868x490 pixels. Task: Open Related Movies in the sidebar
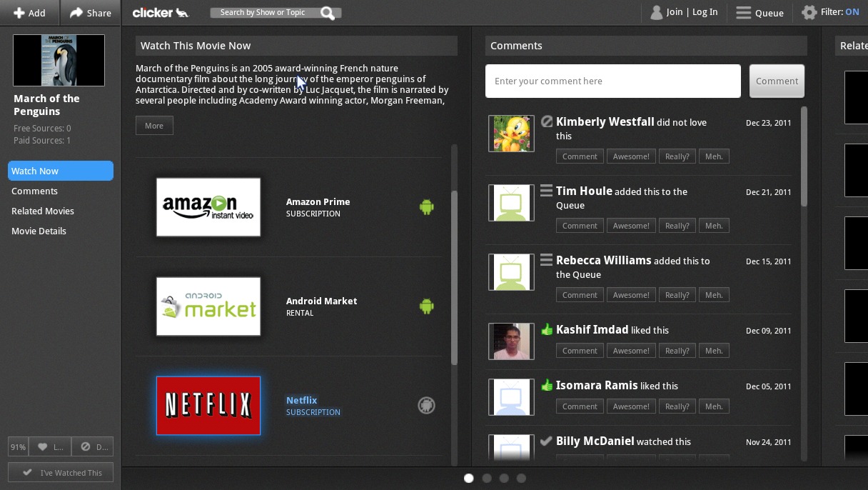coord(43,211)
